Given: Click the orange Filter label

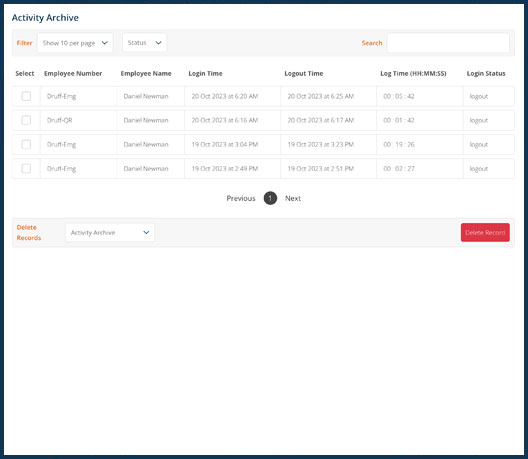Looking at the screenshot, I should [x=24, y=43].
